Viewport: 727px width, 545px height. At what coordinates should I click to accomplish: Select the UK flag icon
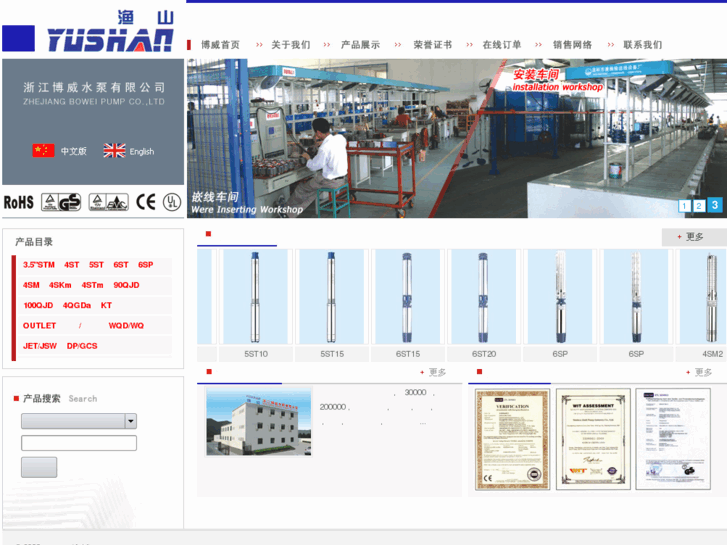(114, 150)
